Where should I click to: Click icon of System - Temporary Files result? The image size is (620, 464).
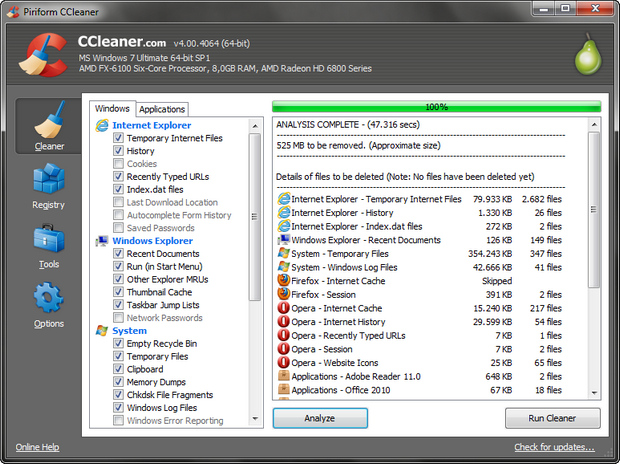pos(284,253)
